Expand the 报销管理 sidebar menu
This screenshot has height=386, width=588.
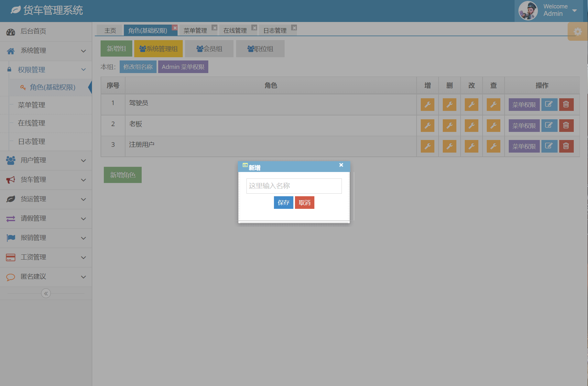point(46,238)
